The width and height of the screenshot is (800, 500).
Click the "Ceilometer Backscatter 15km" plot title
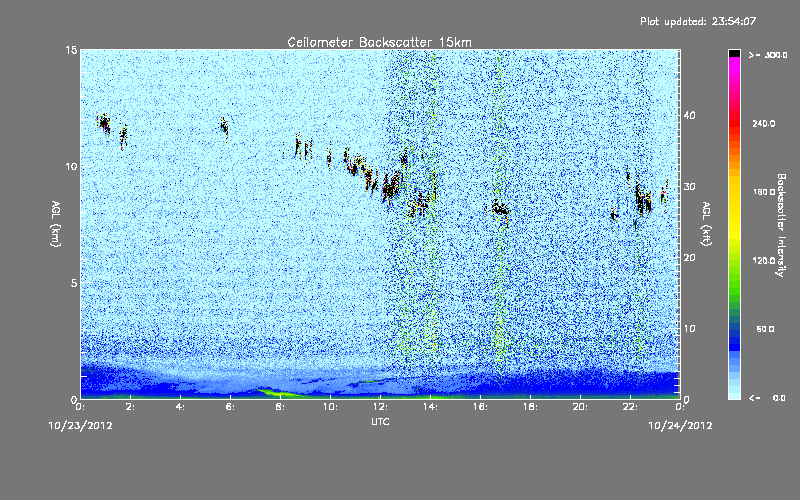pyautogui.click(x=379, y=42)
